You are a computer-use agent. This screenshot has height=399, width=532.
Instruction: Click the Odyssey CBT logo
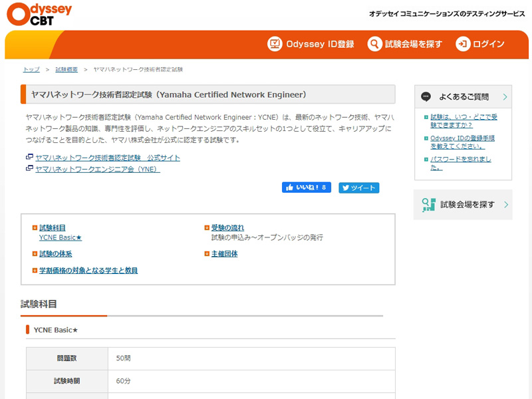(x=39, y=14)
